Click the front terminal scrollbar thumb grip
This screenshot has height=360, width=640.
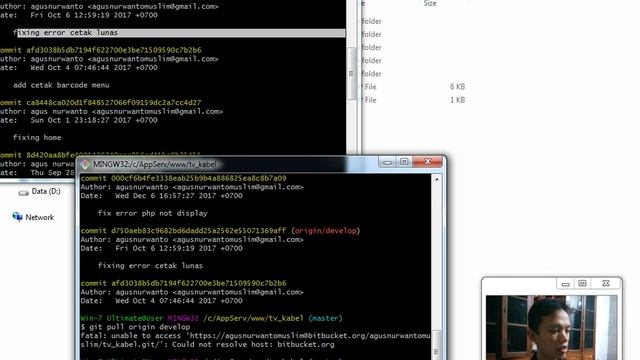[437, 350]
